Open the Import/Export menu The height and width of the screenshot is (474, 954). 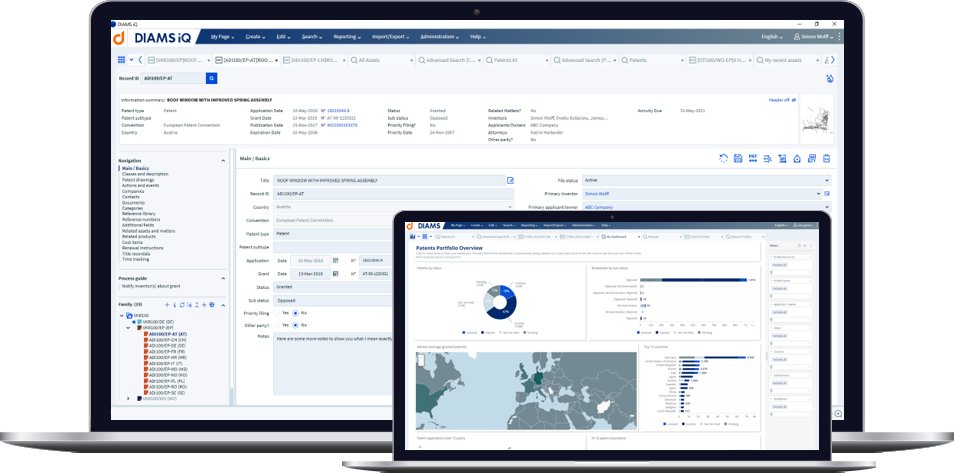391,37
